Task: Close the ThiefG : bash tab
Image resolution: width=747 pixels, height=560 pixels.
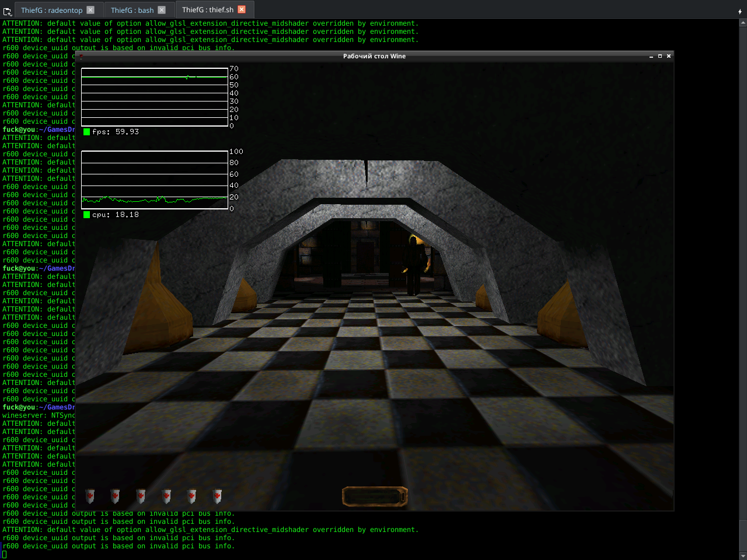Action: click(162, 10)
